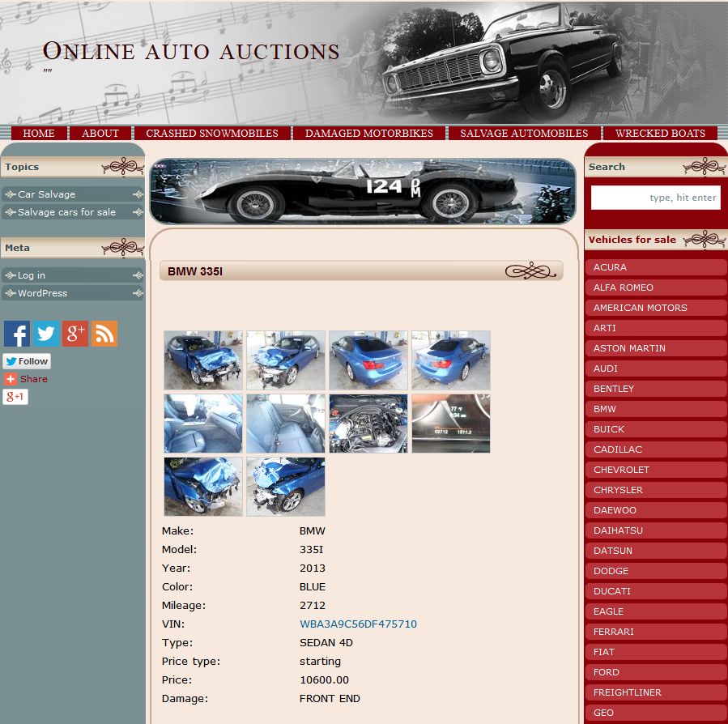Open the Facebook social icon
The image size is (728, 724).
17,334
